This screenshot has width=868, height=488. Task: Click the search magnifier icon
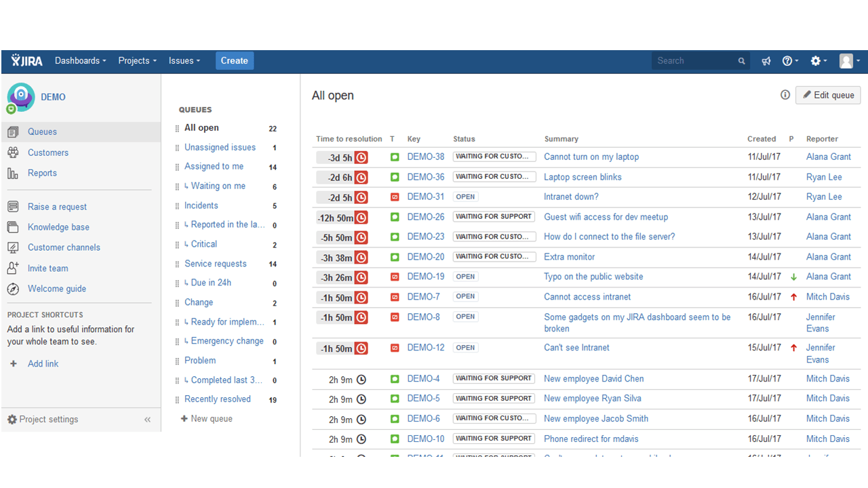[x=742, y=61]
